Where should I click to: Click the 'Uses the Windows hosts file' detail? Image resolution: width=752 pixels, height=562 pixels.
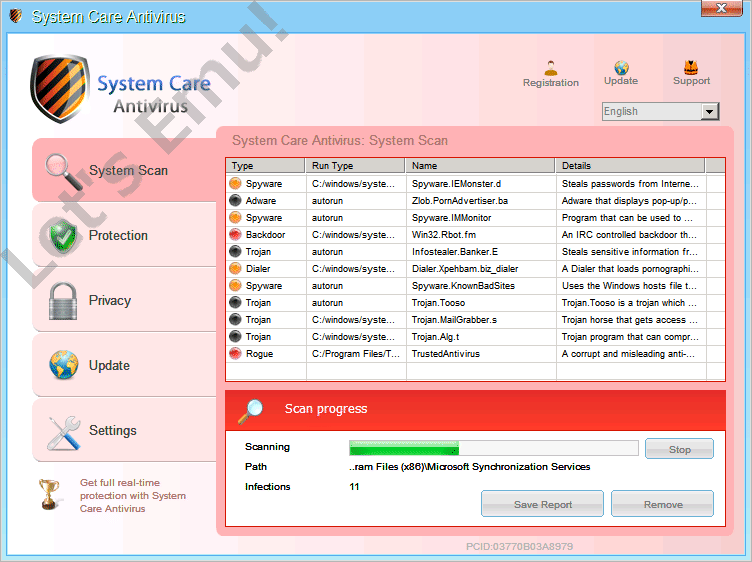tap(629, 286)
